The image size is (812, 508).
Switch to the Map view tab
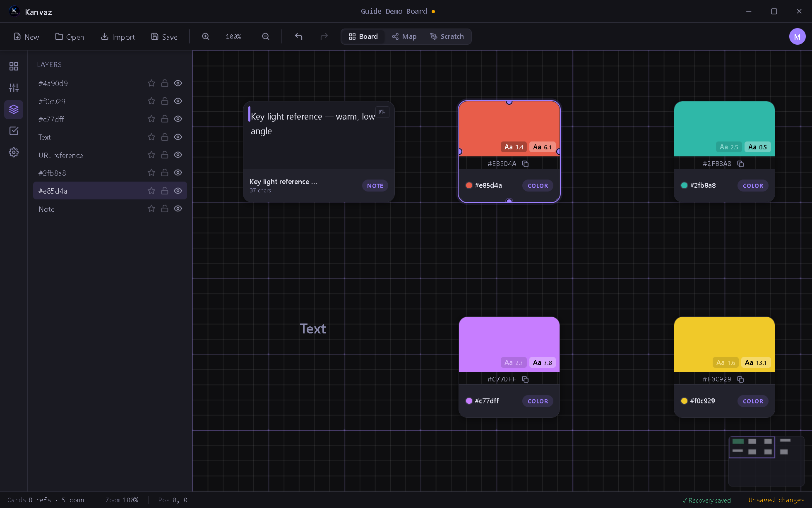click(404, 36)
